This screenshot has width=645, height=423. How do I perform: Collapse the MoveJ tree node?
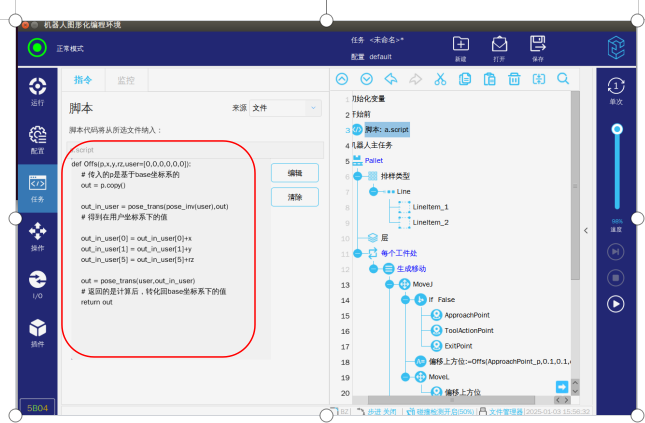click(x=389, y=285)
